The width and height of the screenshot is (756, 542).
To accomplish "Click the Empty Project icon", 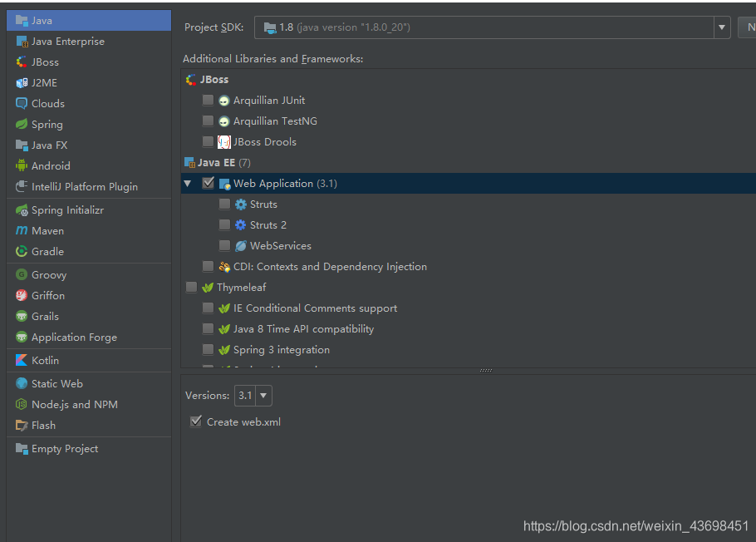I will 22,449.
